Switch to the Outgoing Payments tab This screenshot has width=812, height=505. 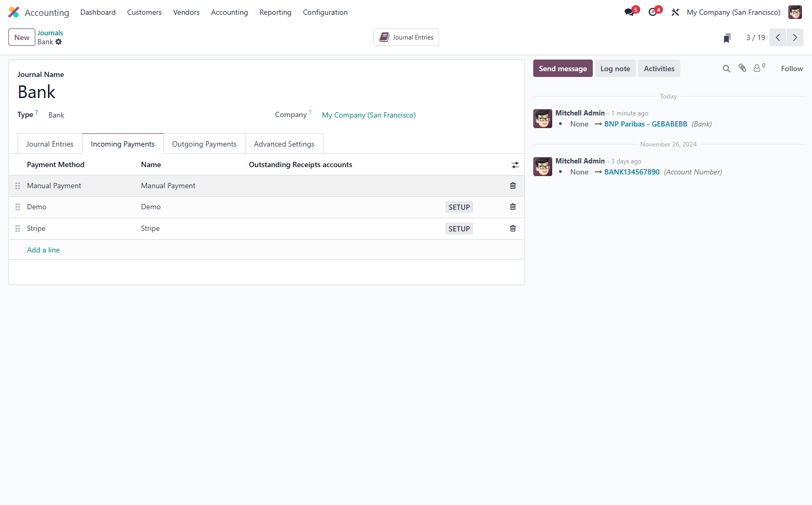(x=204, y=144)
